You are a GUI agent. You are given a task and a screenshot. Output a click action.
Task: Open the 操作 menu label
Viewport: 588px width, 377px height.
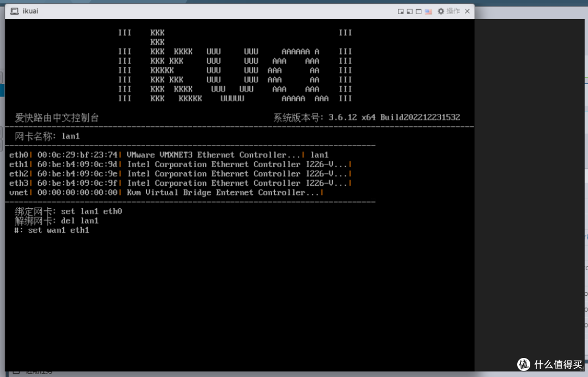coord(453,11)
